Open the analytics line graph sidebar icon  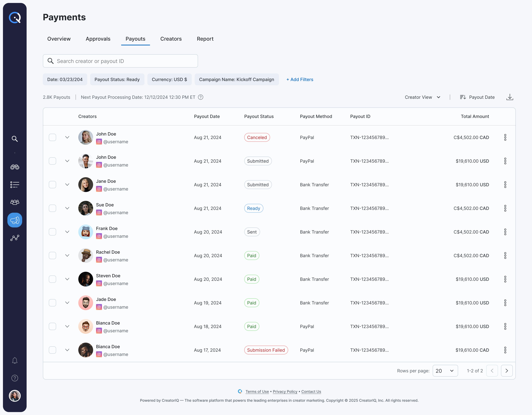(15, 238)
